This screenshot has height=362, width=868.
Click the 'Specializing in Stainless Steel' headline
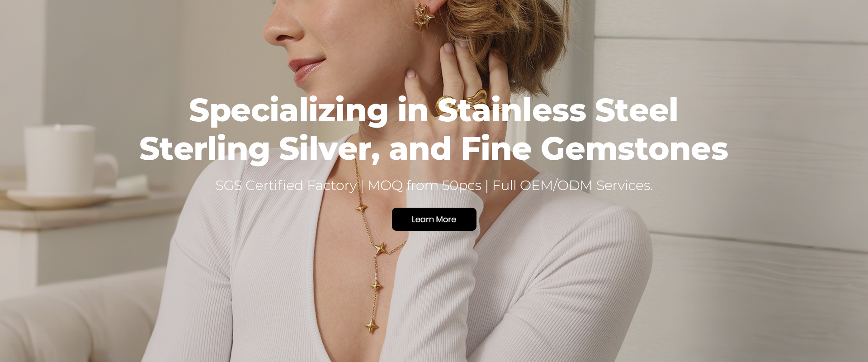tap(434, 110)
